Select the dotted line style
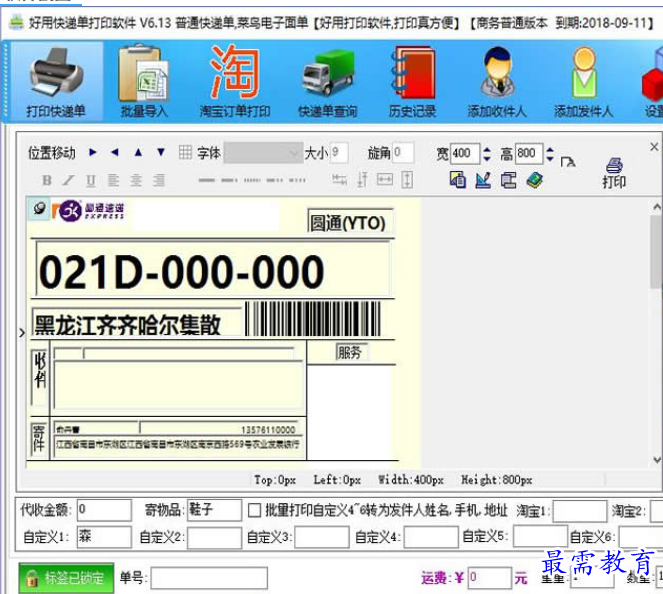Image resolution: width=663 pixels, height=594 pixels. tap(252, 181)
